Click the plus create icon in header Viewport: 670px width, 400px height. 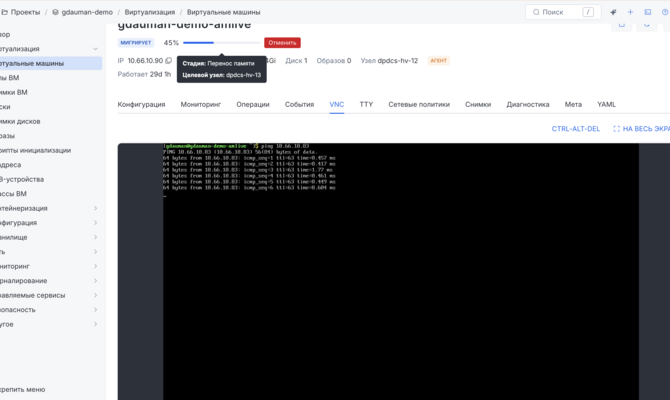630,12
